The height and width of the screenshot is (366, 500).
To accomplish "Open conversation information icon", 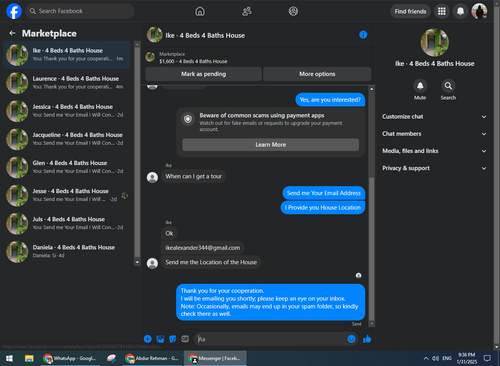I will coord(363,35).
